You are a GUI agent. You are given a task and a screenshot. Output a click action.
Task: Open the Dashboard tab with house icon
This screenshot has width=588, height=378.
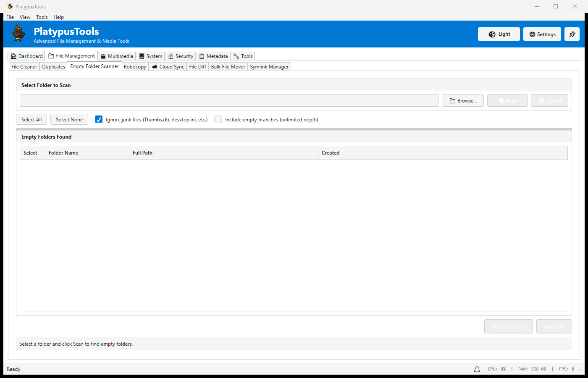[x=26, y=56]
